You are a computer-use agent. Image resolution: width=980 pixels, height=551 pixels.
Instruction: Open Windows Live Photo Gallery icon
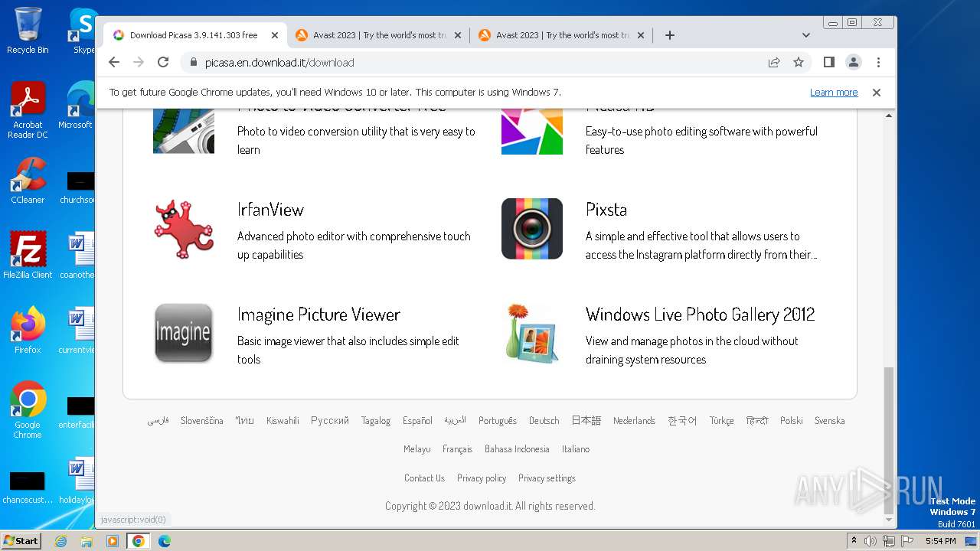(532, 334)
